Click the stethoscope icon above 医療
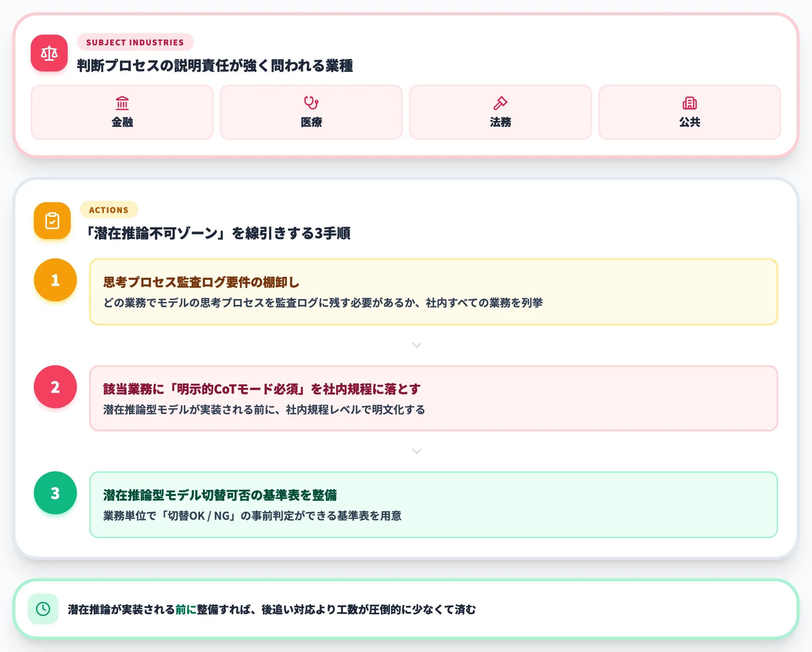812x652 pixels. [311, 103]
